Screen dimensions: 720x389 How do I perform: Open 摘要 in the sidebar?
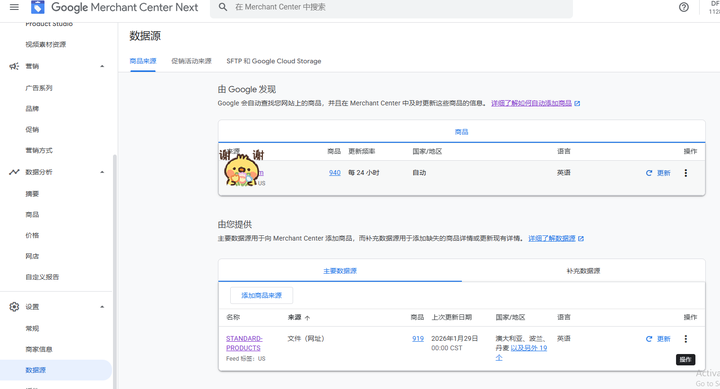[x=32, y=194]
